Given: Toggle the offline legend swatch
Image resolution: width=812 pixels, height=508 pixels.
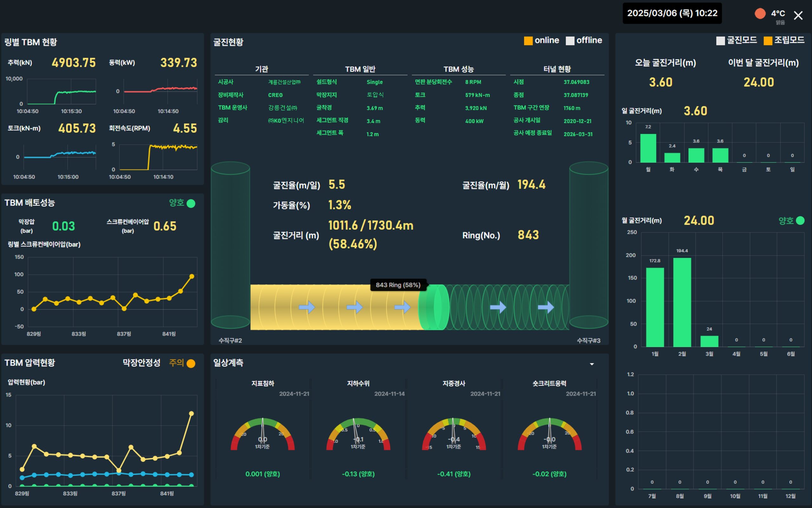Looking at the screenshot, I should (570, 41).
